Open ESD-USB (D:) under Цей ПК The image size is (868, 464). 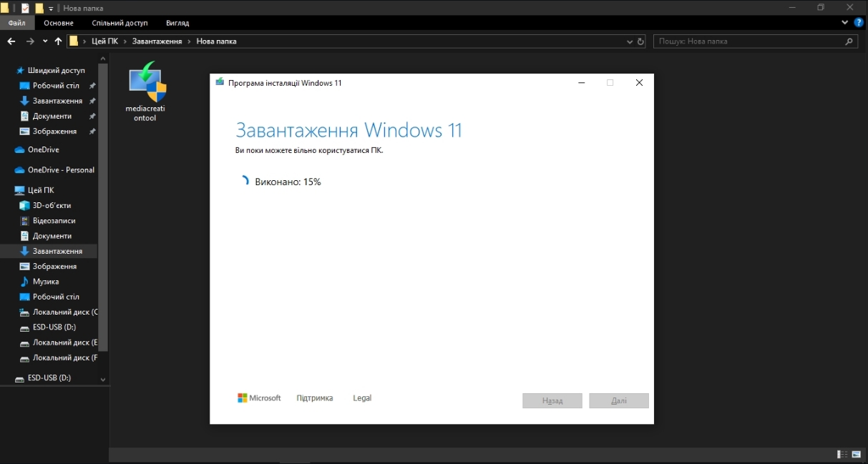pos(54,327)
